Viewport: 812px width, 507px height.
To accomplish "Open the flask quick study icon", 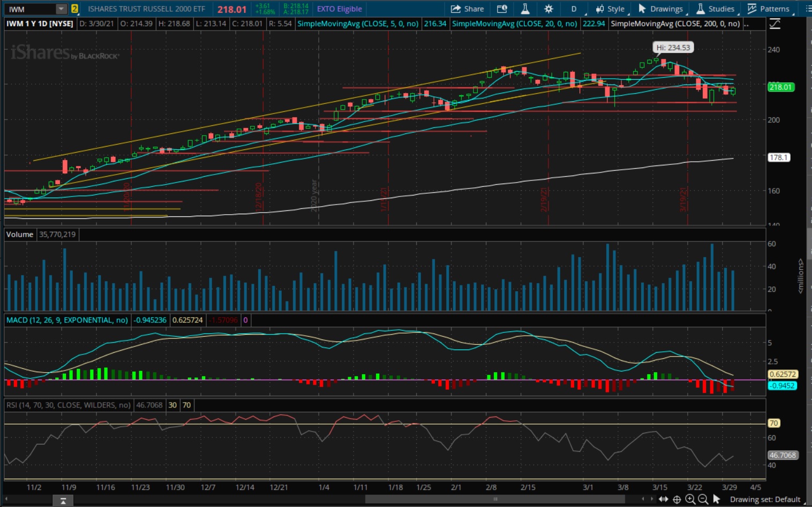I will (x=525, y=9).
